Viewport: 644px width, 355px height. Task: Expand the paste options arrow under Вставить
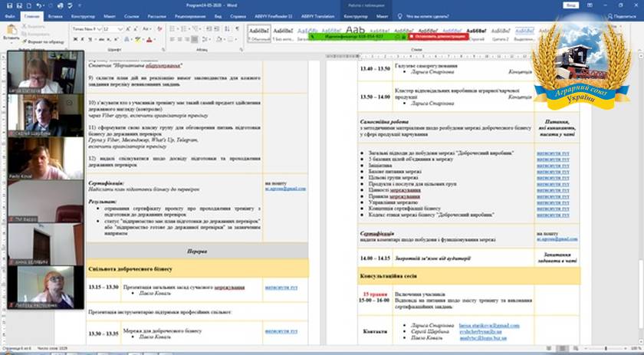coord(11,43)
